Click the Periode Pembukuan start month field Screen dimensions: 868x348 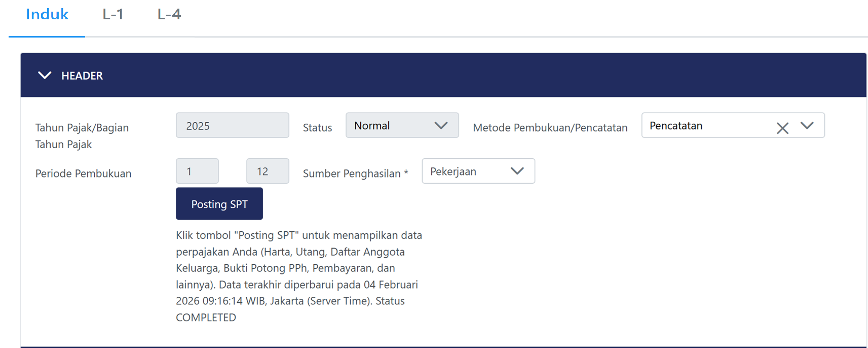tap(197, 171)
